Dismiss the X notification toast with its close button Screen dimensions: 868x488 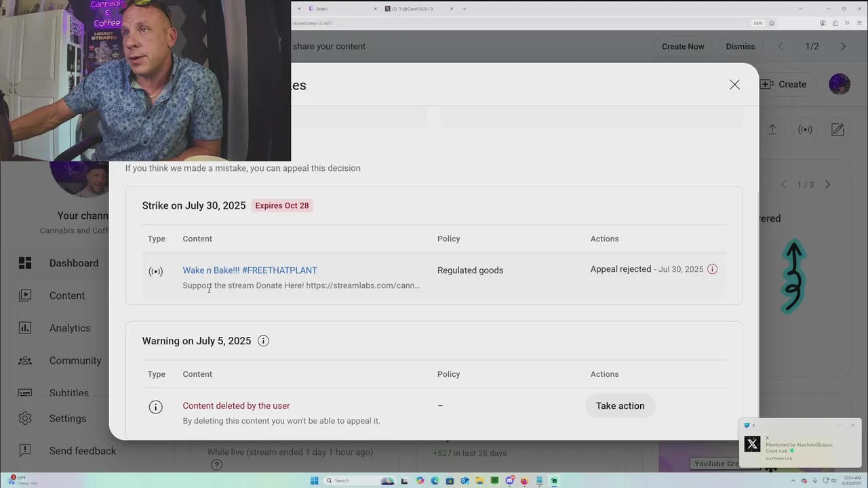pos(853,426)
